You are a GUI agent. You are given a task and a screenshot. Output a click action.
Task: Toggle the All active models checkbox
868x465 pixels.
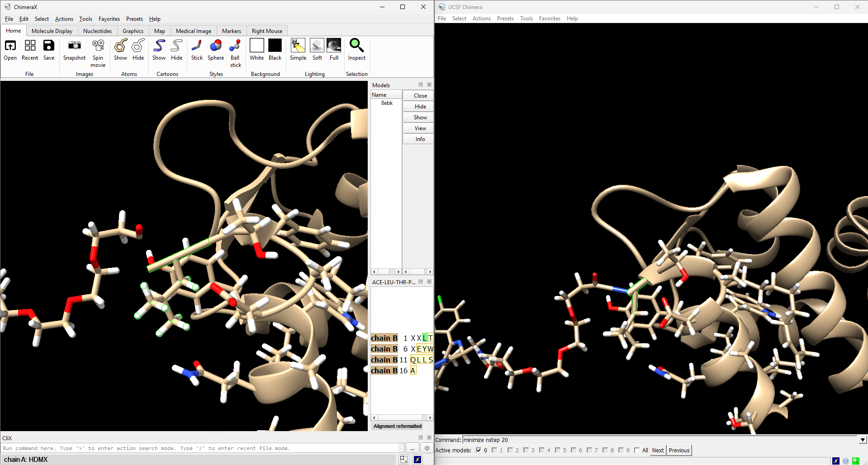coord(637,450)
